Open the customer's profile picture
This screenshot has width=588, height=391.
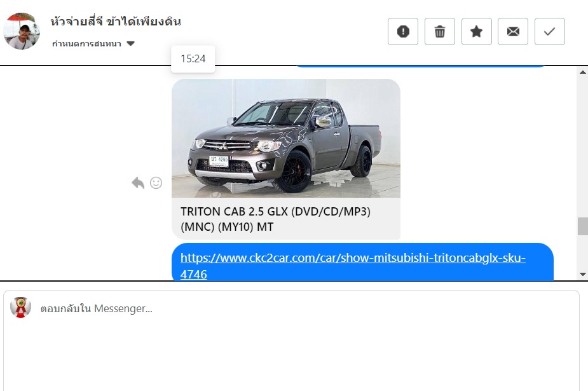coord(22,31)
